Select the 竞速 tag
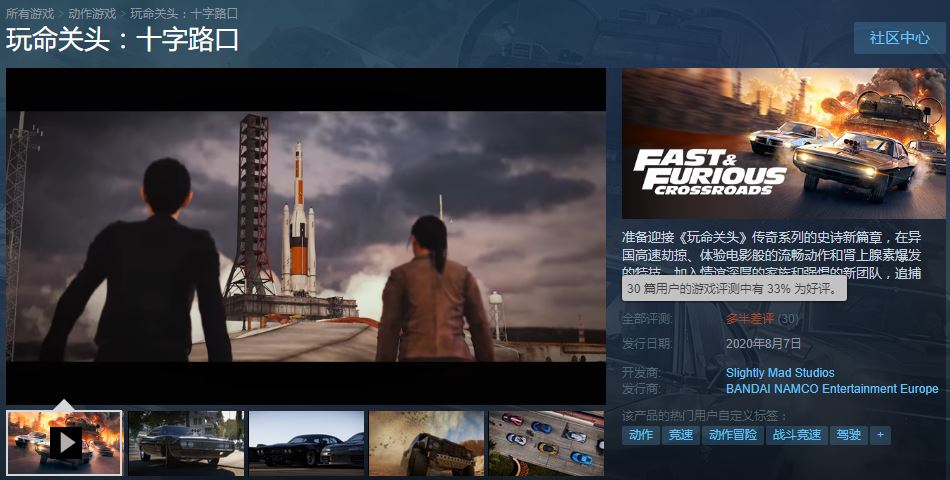 (x=680, y=435)
